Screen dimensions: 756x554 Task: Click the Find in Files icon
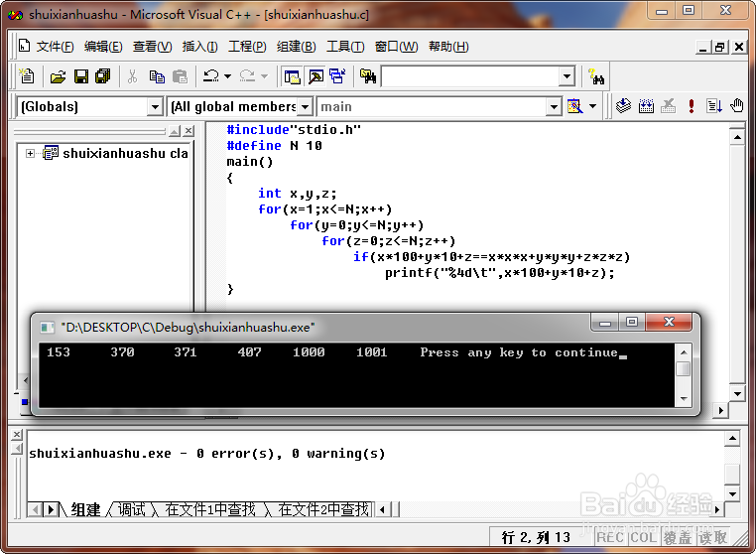coord(368,76)
